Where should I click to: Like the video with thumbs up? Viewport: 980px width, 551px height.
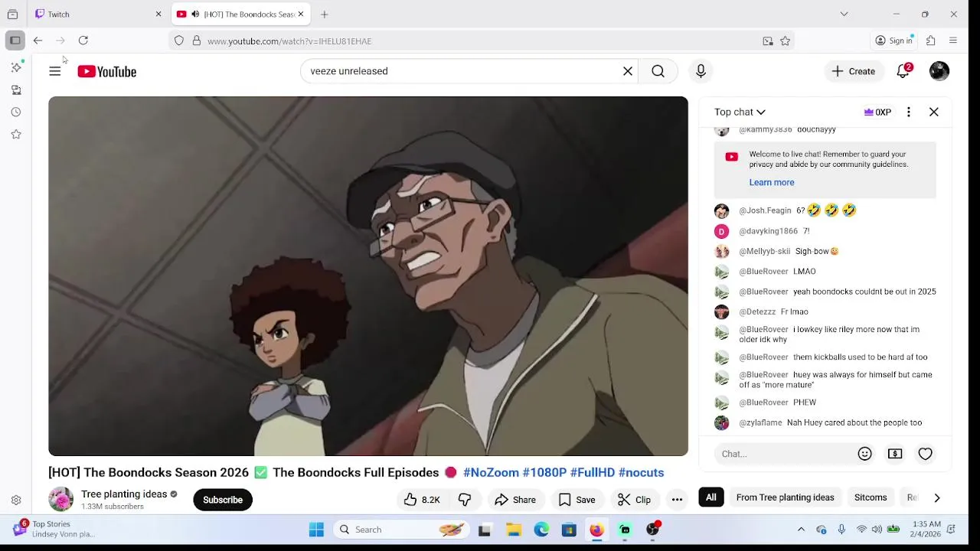point(422,500)
